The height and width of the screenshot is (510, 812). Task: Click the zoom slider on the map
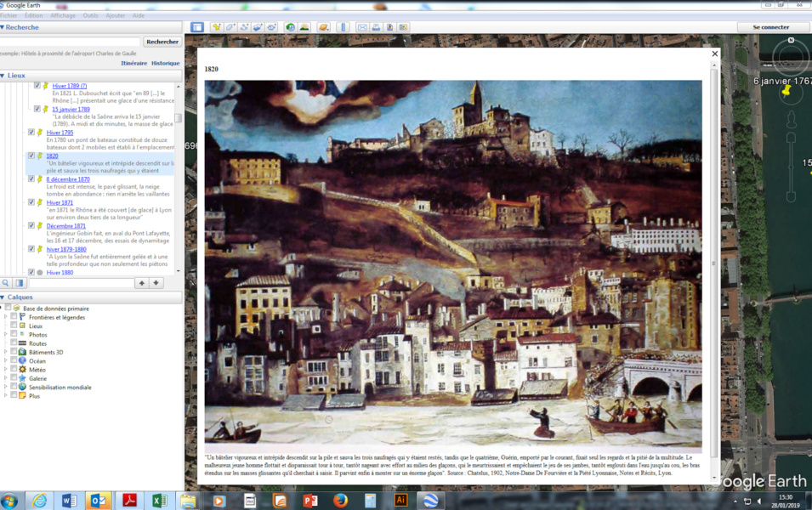791,167
